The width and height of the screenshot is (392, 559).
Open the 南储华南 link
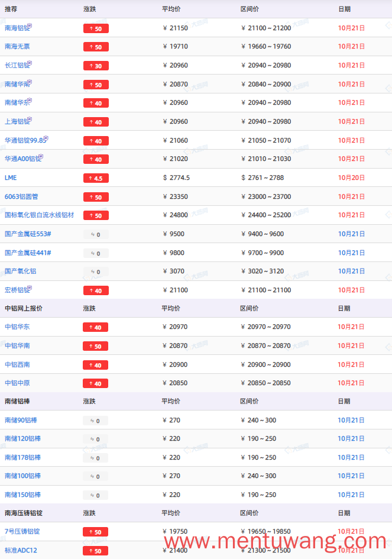[17, 84]
